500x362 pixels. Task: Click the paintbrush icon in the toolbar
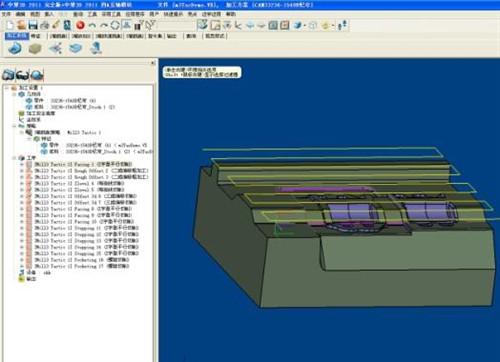[56, 25]
